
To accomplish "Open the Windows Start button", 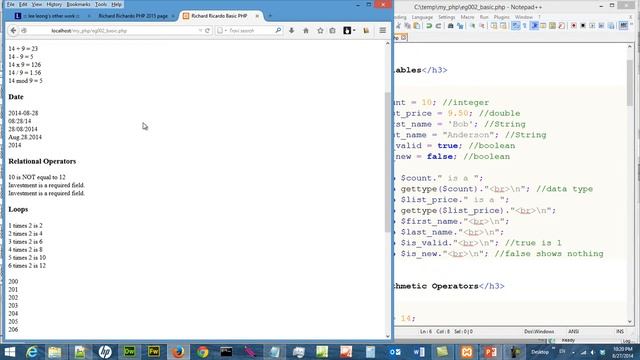I will (x=9, y=351).
